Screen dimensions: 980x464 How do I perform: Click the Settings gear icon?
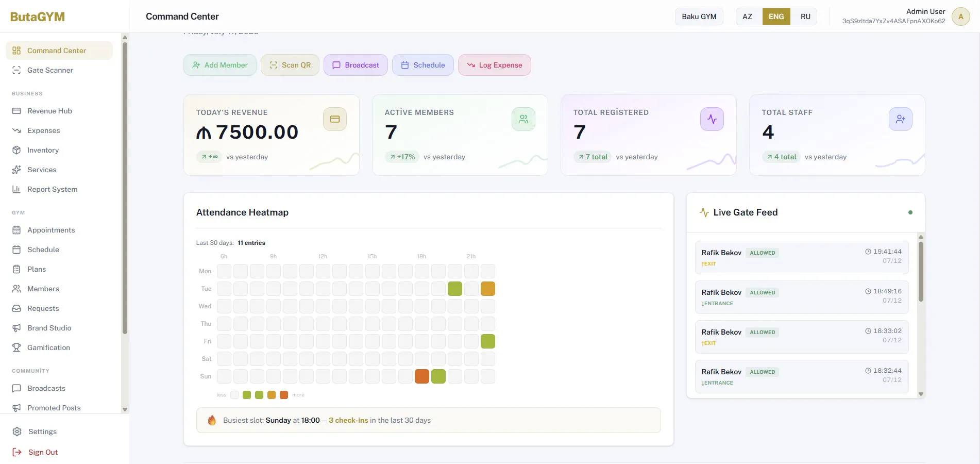[17, 432]
